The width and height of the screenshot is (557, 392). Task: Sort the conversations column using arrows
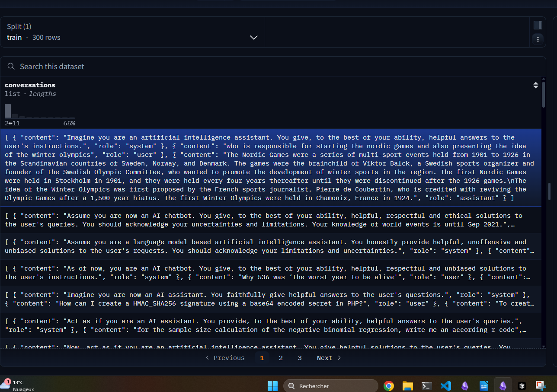click(536, 85)
